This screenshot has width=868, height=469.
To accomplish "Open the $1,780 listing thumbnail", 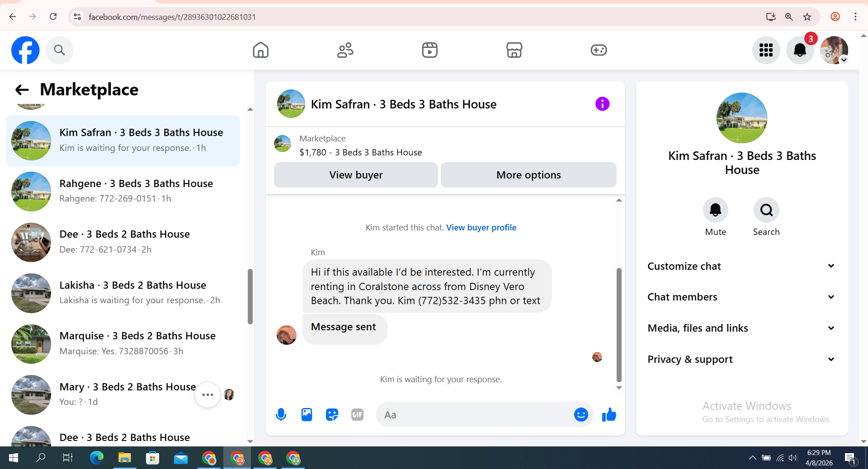I will pos(283,144).
